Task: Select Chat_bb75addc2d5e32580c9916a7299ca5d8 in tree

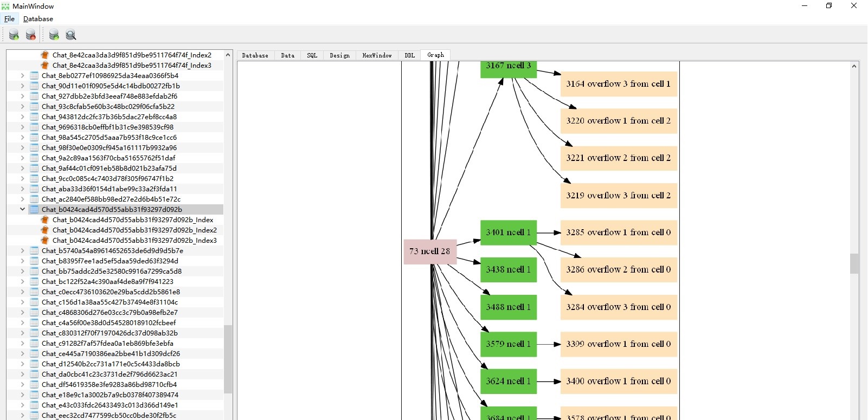Action: 112,271
